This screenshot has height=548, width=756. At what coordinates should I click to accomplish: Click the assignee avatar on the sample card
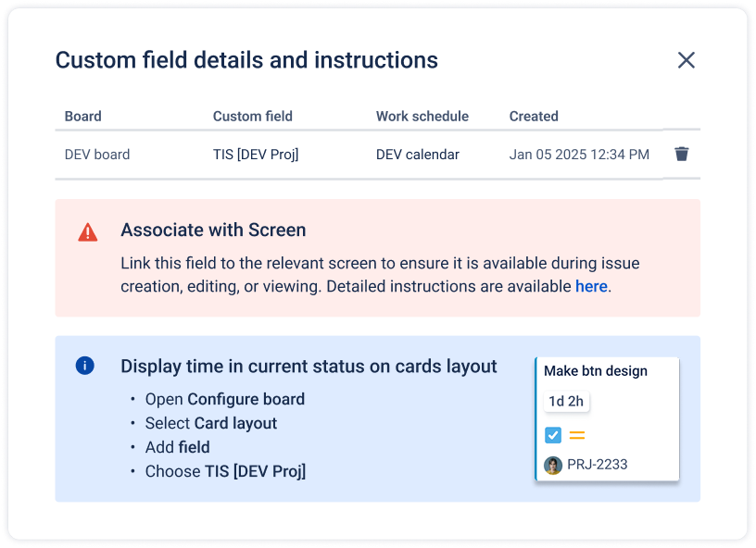553,465
